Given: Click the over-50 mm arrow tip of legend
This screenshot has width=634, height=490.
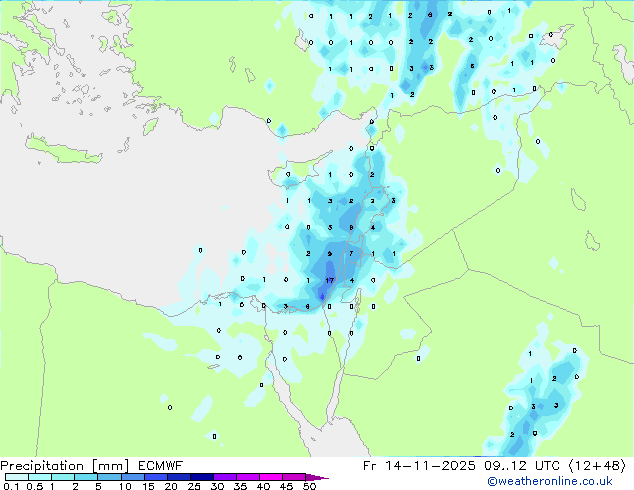Looking at the screenshot, I should click(x=317, y=477).
